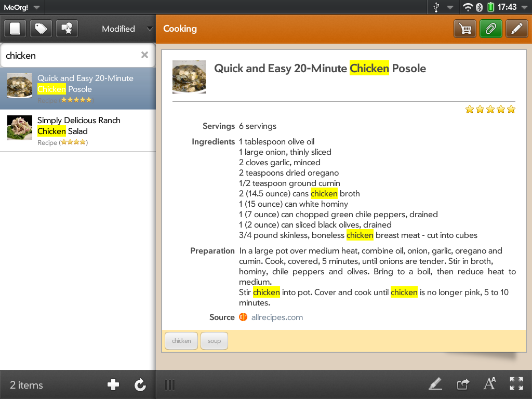Change font size with the A icon

pos(489,384)
